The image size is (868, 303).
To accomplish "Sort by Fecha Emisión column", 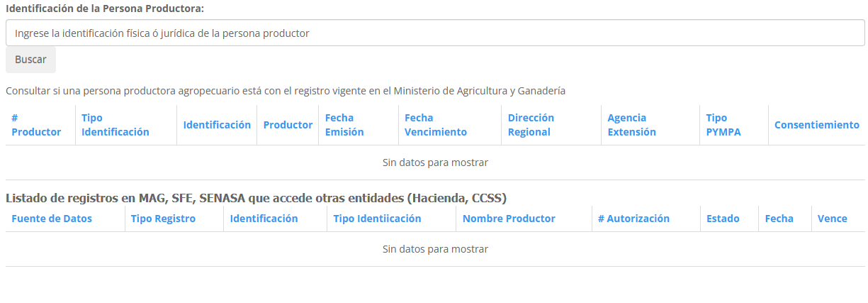I will point(344,125).
